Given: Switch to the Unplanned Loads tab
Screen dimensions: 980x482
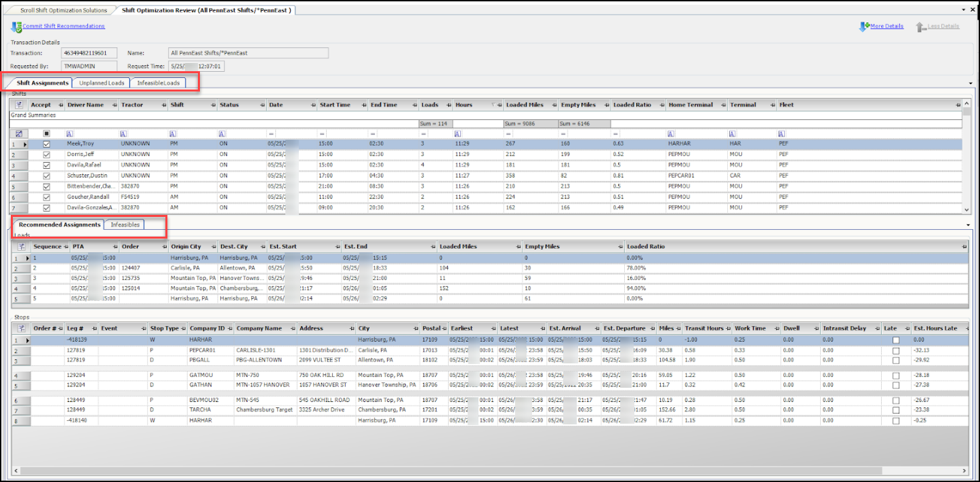Looking at the screenshot, I should [101, 83].
